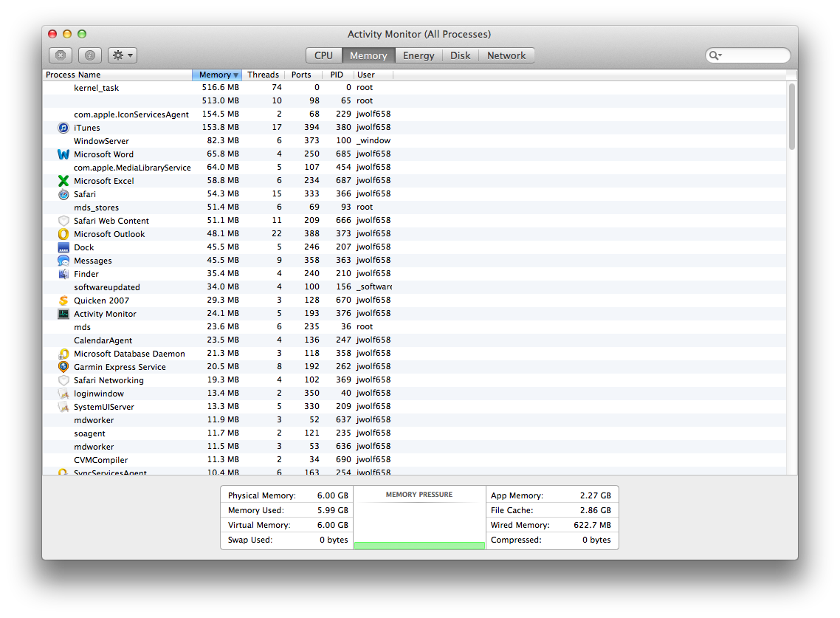Viewport: 840px width, 618px height.
Task: Select the mds_stores process
Action: pos(97,207)
